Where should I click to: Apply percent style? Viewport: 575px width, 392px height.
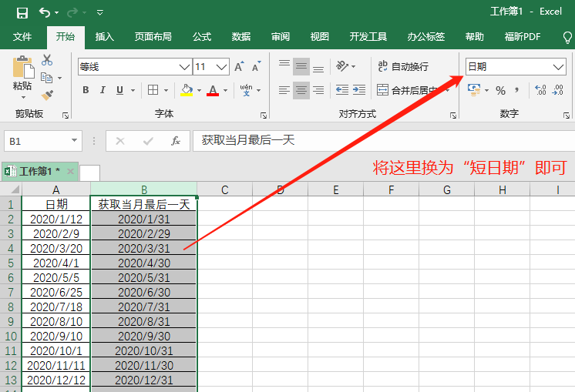tap(500, 90)
